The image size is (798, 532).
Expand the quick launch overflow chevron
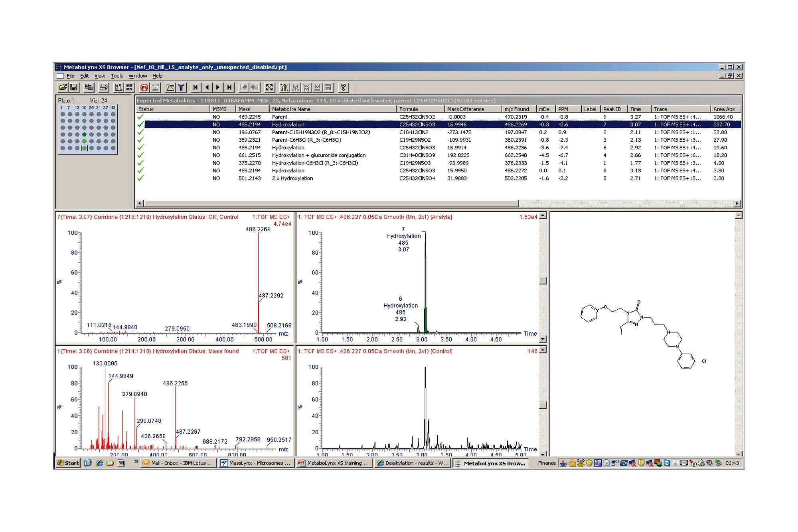tap(136, 462)
